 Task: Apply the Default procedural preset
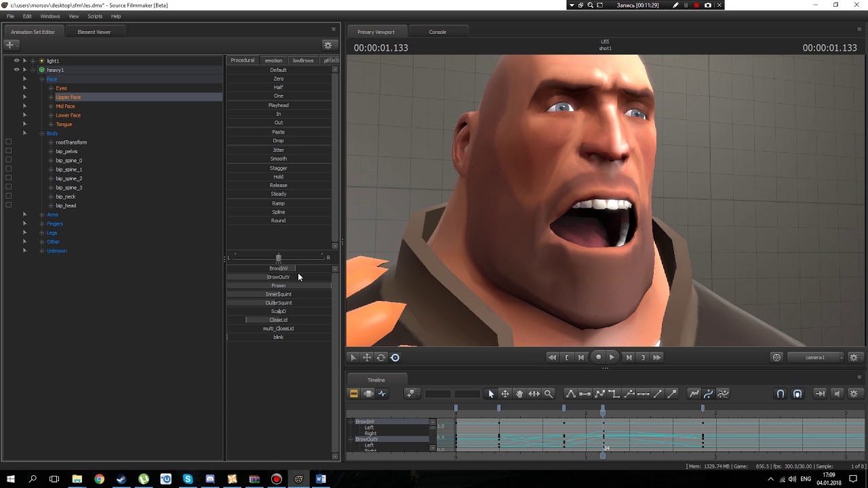click(279, 70)
